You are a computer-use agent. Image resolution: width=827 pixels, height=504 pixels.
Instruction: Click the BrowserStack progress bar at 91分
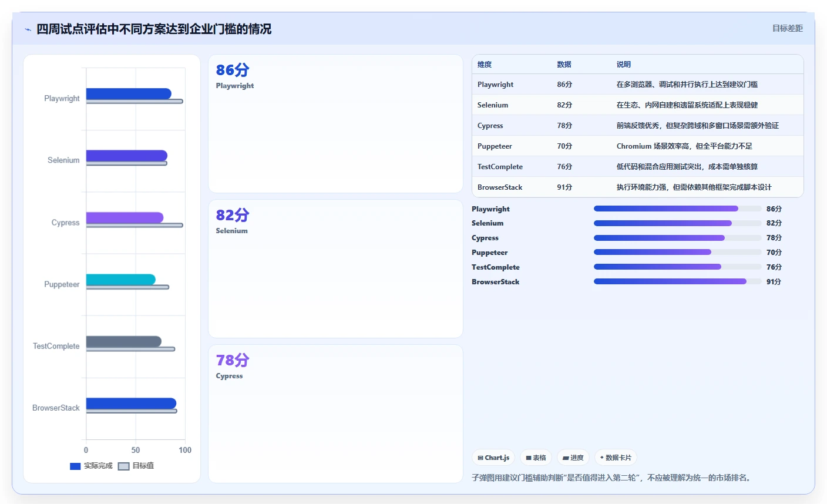pos(677,281)
